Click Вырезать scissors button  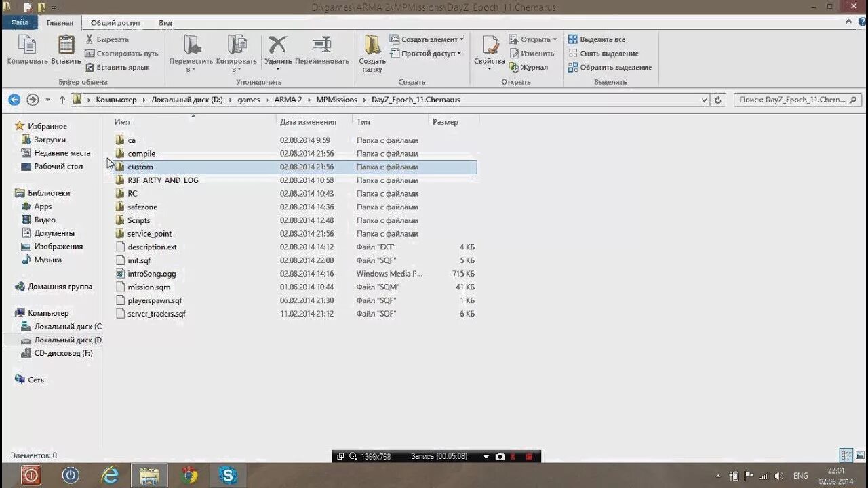[107, 39]
